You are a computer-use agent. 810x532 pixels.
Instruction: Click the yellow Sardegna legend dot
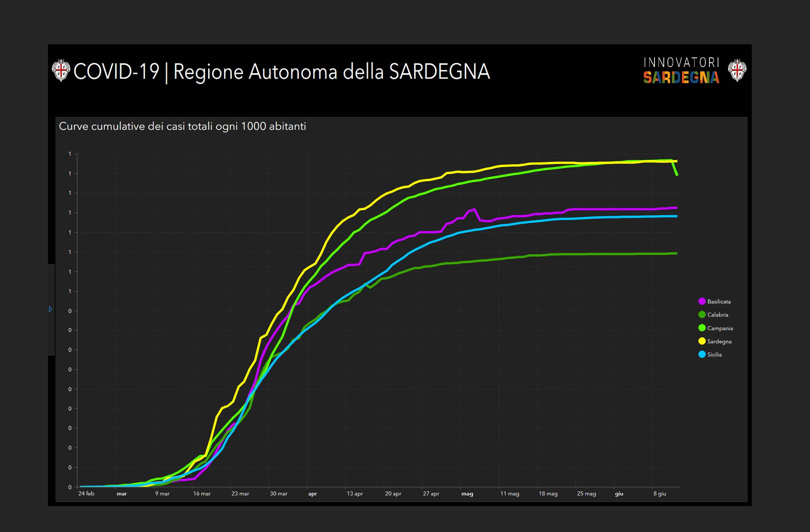click(x=702, y=341)
